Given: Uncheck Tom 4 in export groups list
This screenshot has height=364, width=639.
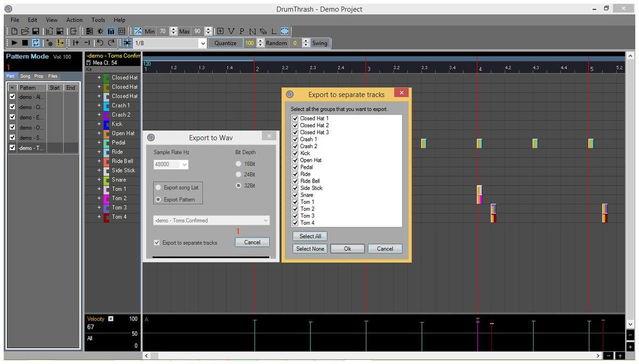Looking at the screenshot, I should coord(295,222).
